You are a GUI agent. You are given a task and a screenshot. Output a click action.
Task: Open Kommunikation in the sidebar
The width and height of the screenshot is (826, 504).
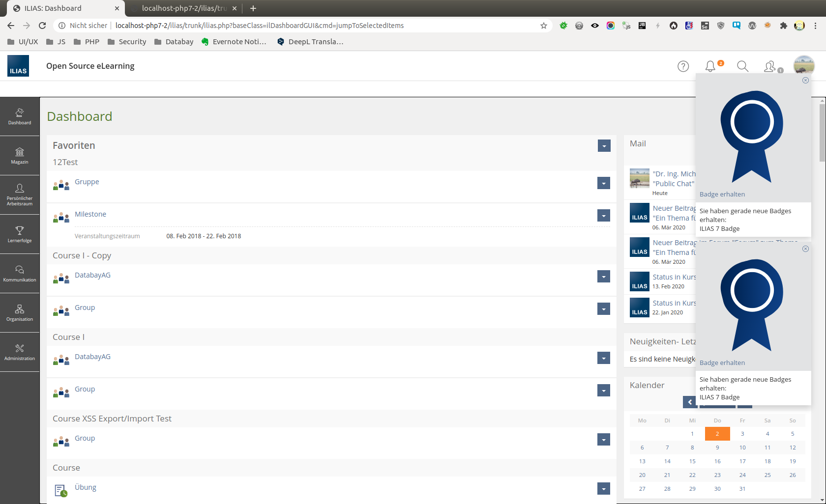(20, 274)
